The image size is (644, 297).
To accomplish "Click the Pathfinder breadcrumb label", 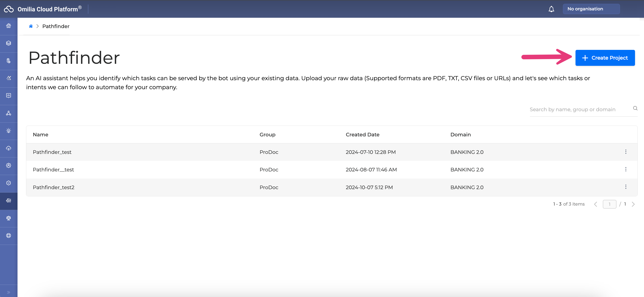I will 56,26.
